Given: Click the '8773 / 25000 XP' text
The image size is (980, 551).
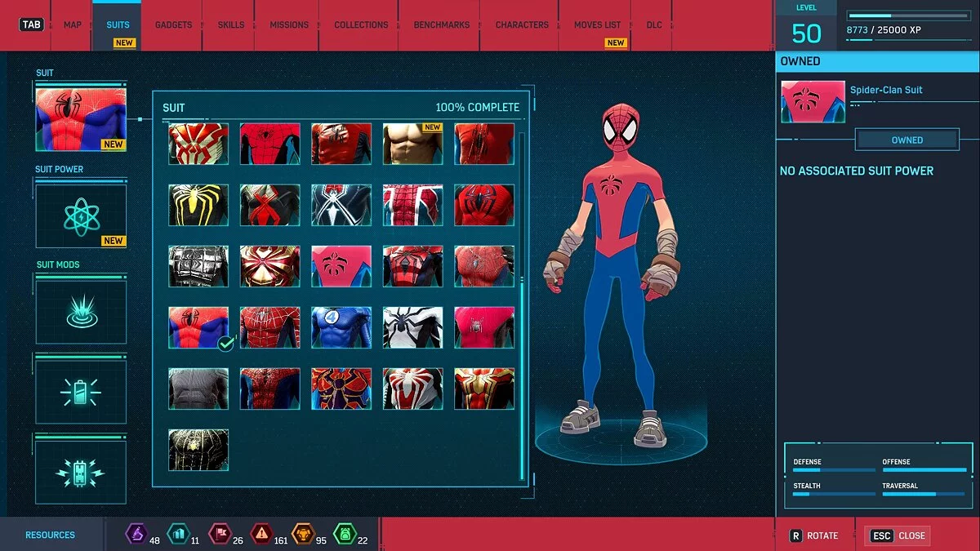Looking at the screenshot, I should point(883,29).
